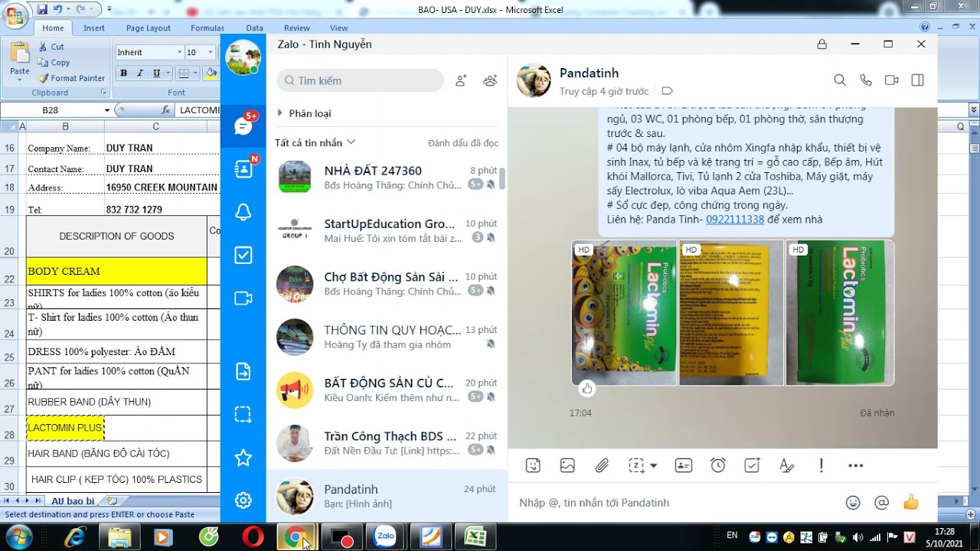Open Chợ Bất Động Sản Sài conversation
The height and width of the screenshot is (551, 980).
point(387,283)
